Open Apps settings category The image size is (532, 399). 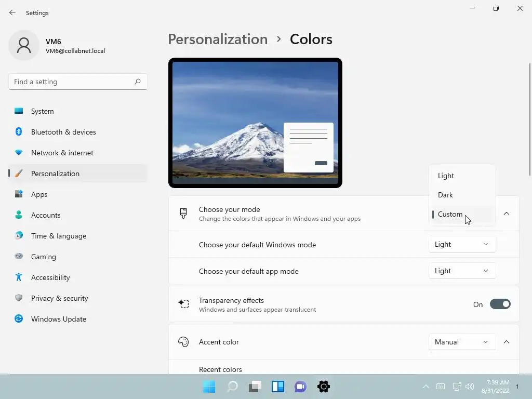click(78, 194)
